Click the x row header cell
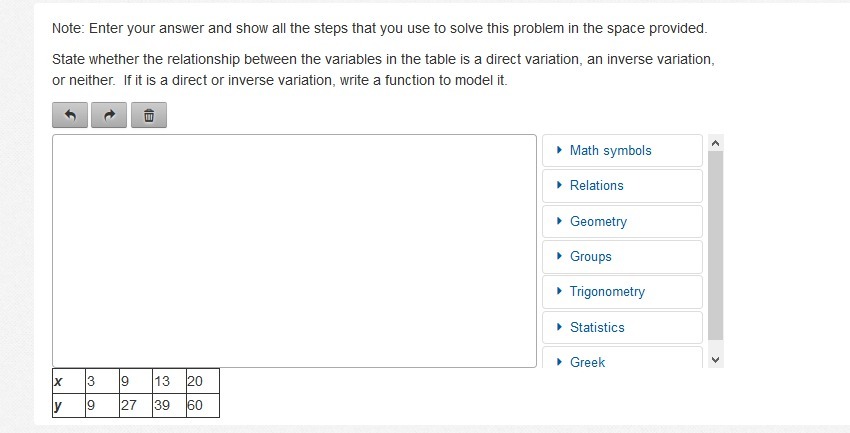The image size is (850, 433). [x=67, y=381]
